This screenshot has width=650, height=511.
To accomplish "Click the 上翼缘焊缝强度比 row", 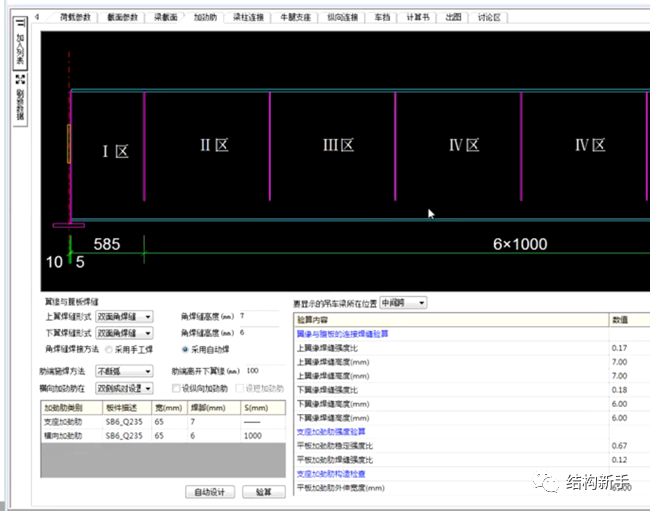I will [x=472, y=348].
